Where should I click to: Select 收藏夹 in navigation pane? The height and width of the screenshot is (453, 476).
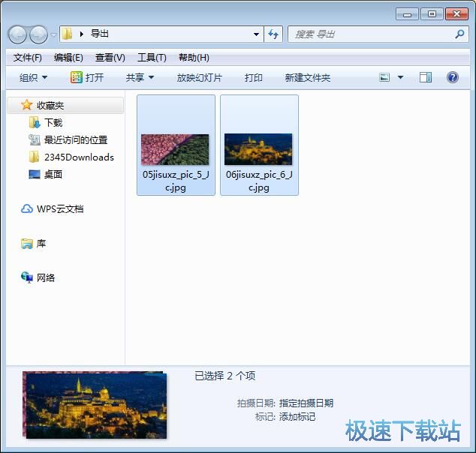point(65,105)
